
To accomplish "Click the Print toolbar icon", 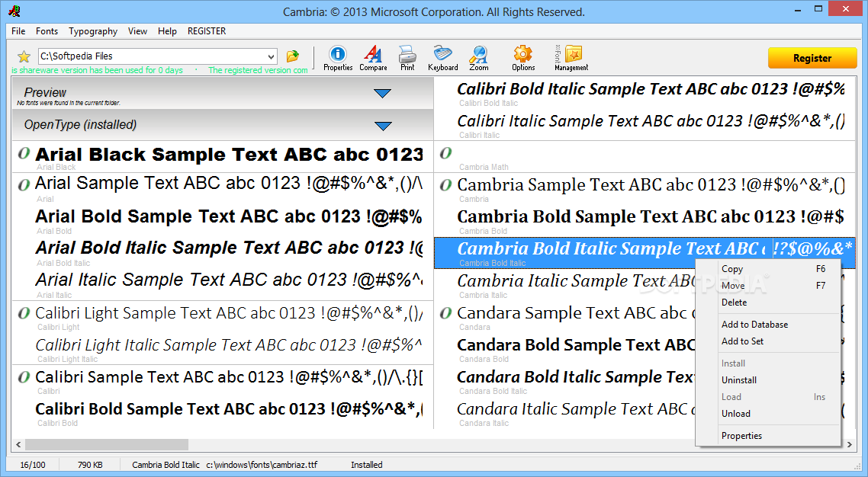I will tap(407, 58).
